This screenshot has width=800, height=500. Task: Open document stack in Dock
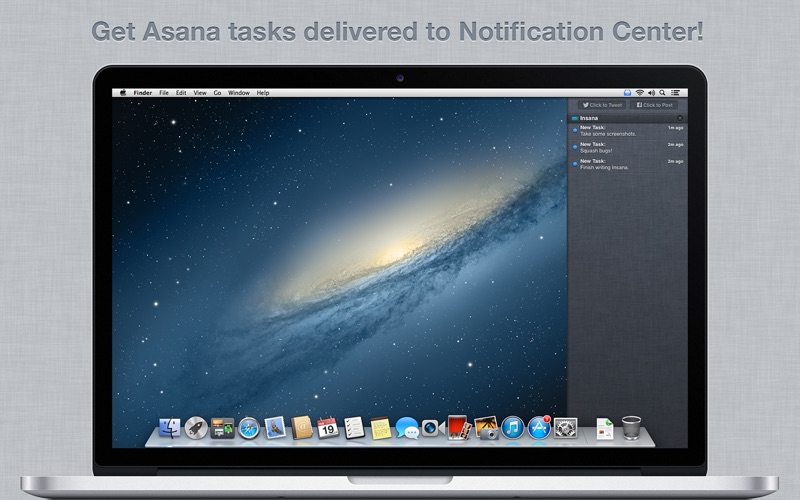click(x=605, y=429)
